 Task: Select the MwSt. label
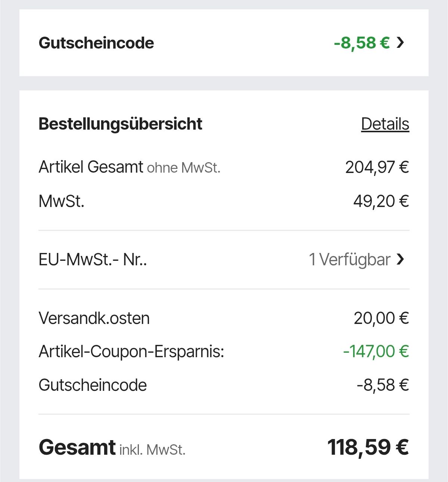pyautogui.click(x=62, y=201)
